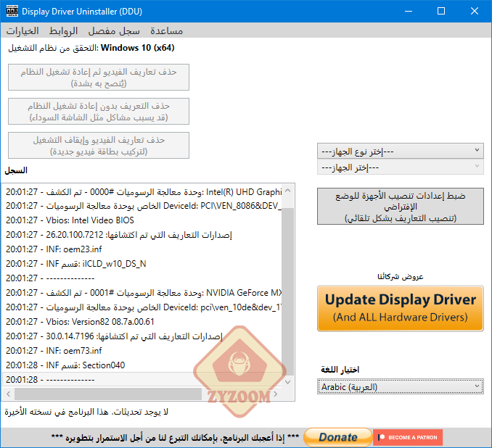Select log line with version 30.0.14.7196
Screen dimensions: 492x448
(x=142, y=336)
